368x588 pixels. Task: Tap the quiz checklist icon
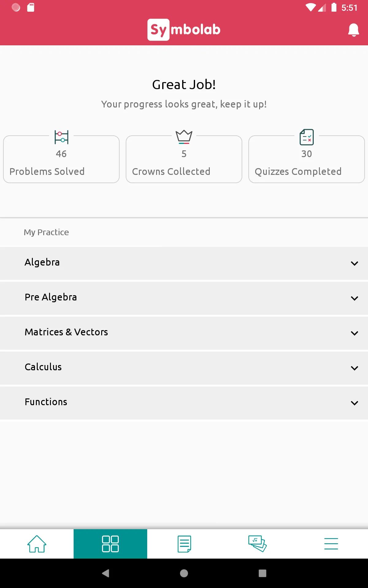click(307, 137)
